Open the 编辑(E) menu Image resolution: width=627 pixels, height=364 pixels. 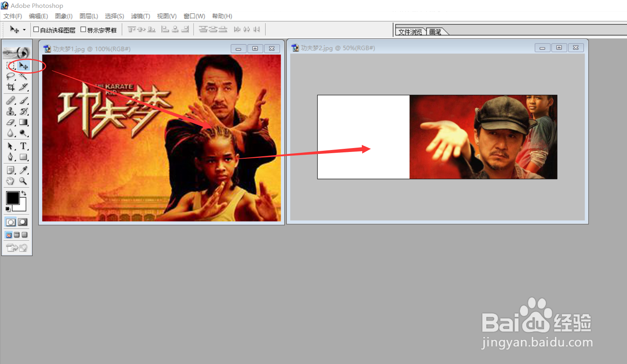(x=38, y=16)
